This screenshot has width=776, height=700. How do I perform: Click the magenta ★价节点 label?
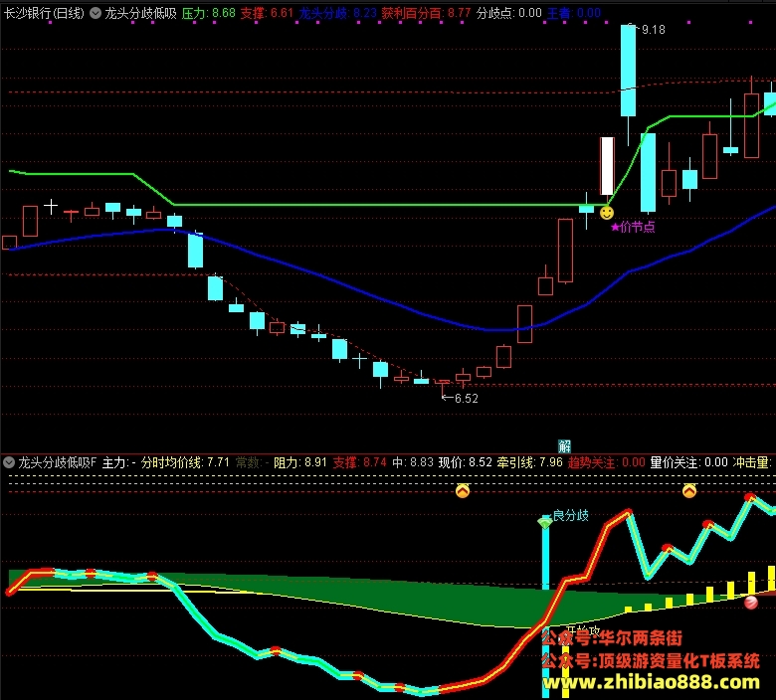[x=633, y=227]
